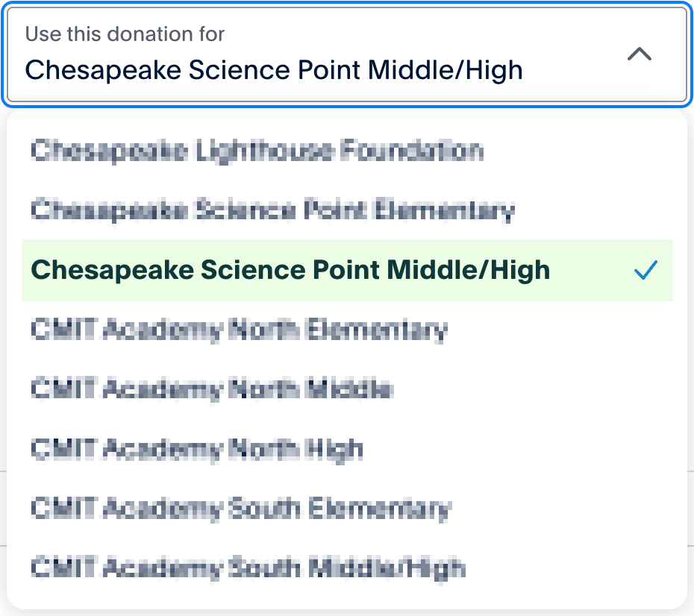Click the checkmark beside Chesapeake Science Point Middle/High
Screen dimensions: 694x616
pos(645,271)
